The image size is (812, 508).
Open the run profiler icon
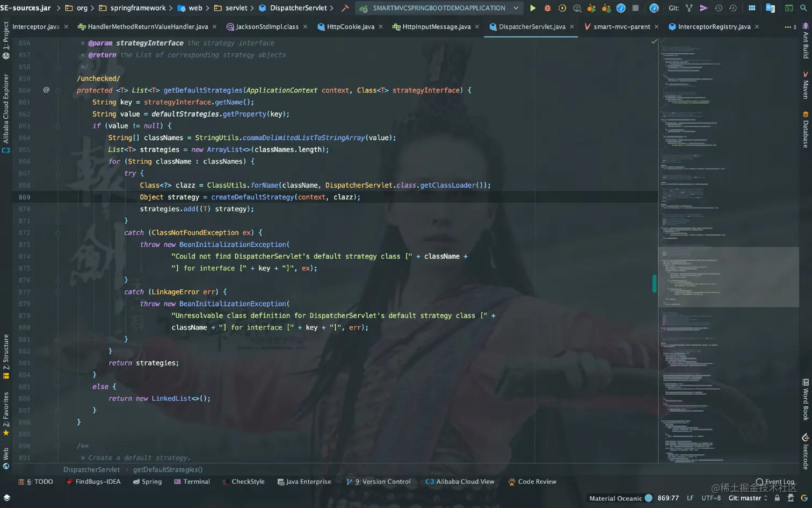click(577, 8)
